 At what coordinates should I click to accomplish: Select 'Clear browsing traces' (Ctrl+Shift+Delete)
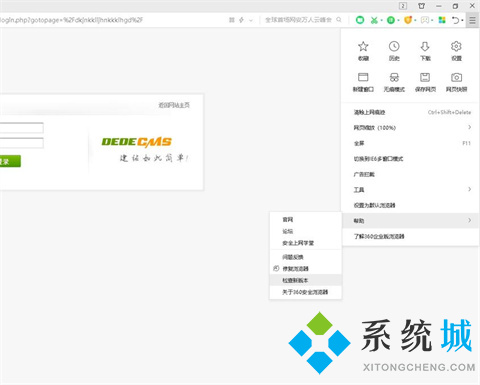coord(411,112)
